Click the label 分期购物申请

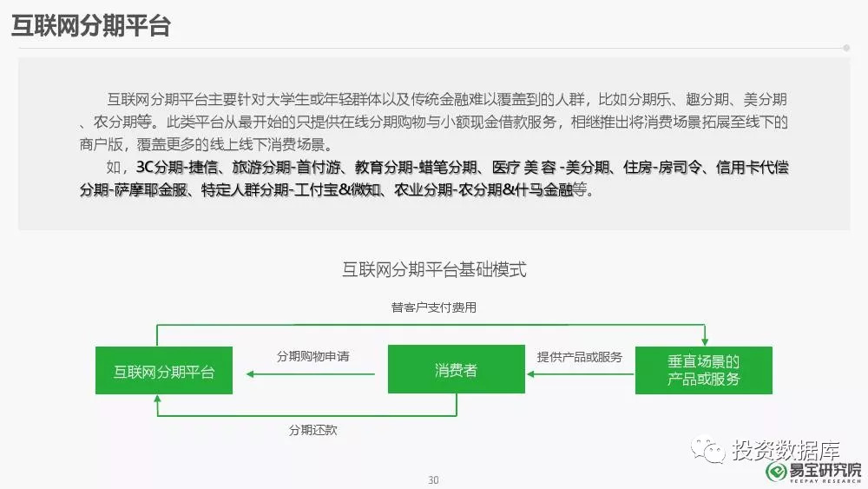tap(312, 356)
